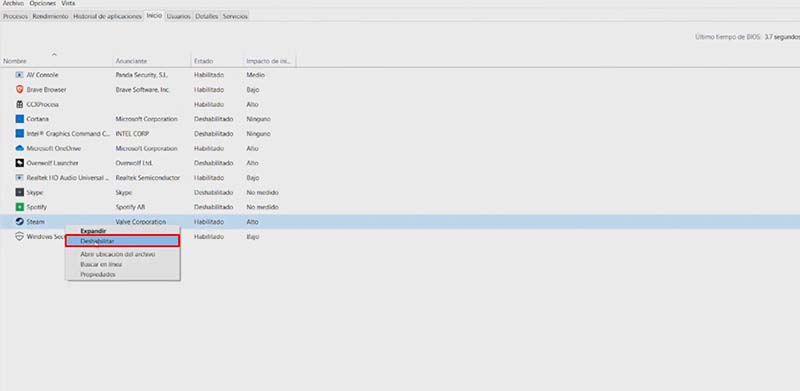Screen dimensions: 800x391
Task: Click the Steam logo icon
Action: [x=19, y=222]
